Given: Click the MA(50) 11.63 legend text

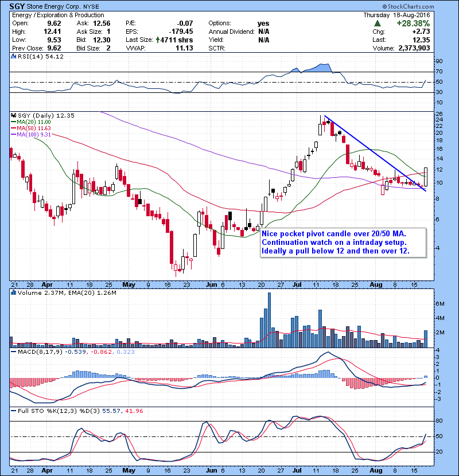Looking at the screenshot, I should pos(34,128).
